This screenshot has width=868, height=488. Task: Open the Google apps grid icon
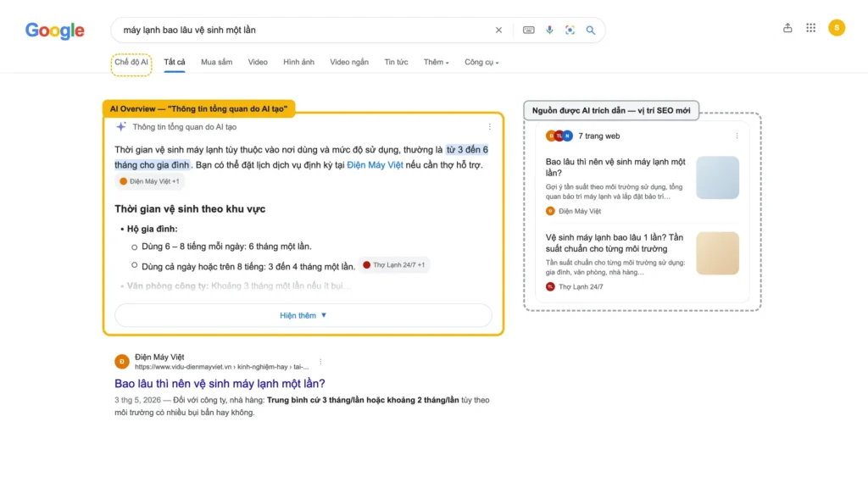coord(810,28)
